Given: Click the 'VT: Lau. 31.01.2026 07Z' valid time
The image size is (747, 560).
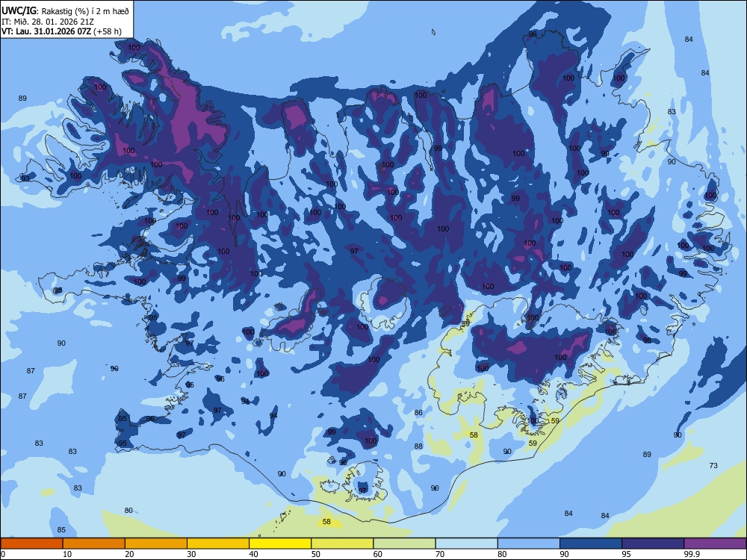Looking at the screenshot, I should pyautogui.click(x=46, y=31).
